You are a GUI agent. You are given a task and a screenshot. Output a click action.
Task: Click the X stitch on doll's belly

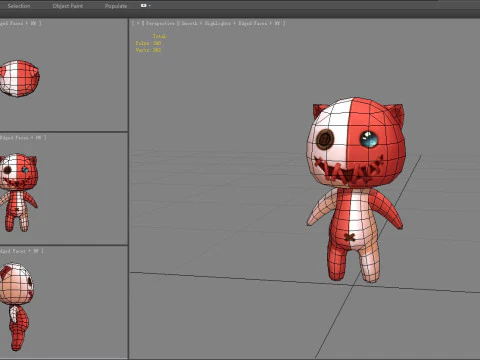click(x=349, y=237)
